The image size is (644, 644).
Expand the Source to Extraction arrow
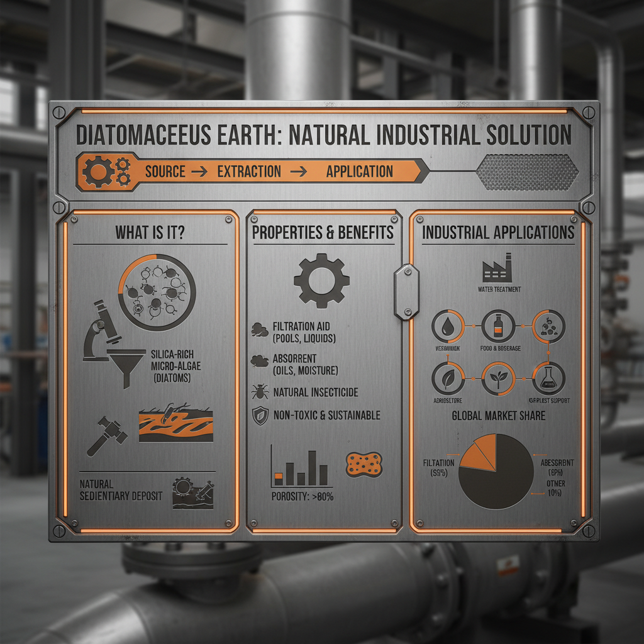click(199, 170)
